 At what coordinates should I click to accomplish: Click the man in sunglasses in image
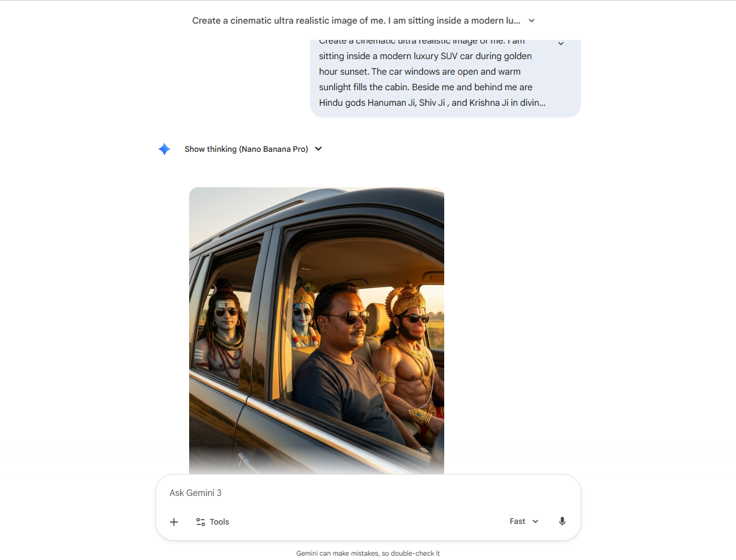coord(347,362)
